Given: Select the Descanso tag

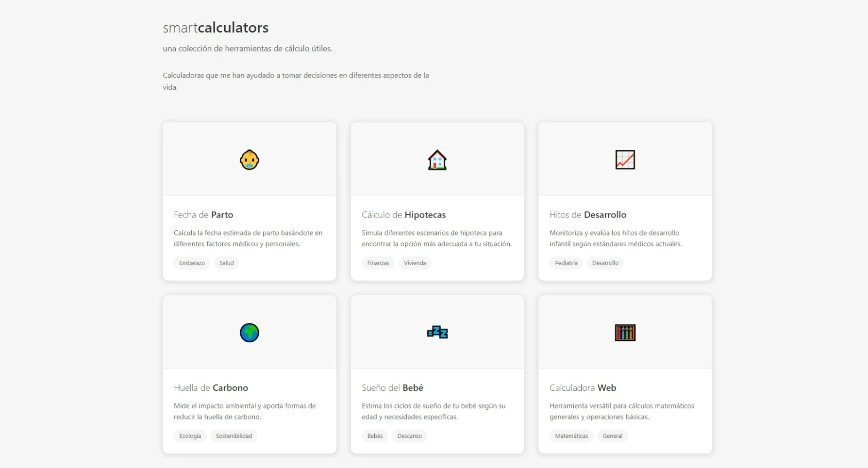Looking at the screenshot, I should click(x=409, y=435).
